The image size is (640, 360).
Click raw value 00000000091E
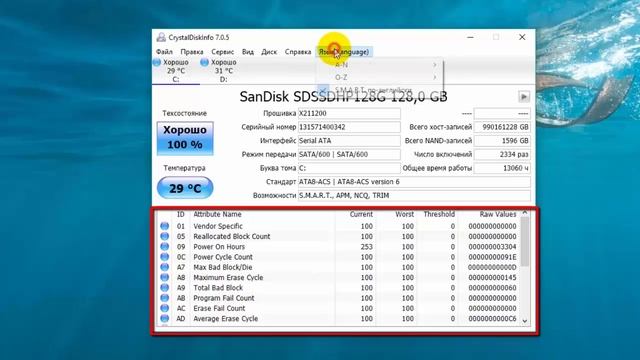pyautogui.click(x=492, y=257)
